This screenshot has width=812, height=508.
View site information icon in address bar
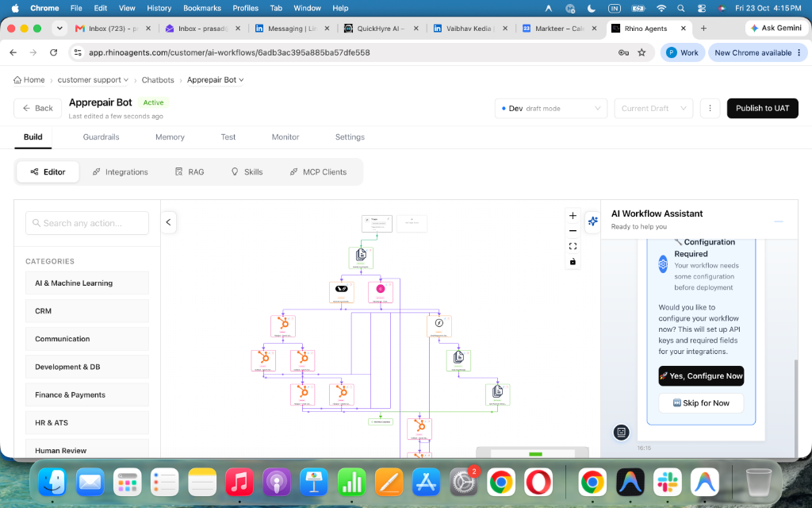point(79,52)
